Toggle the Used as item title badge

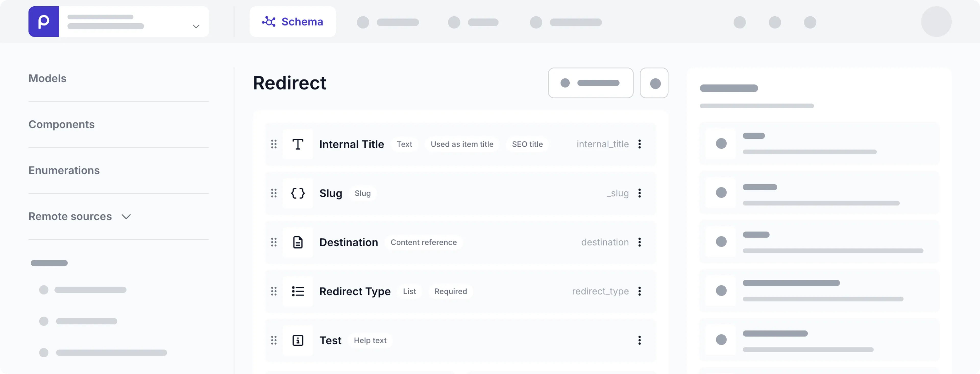coord(462,144)
